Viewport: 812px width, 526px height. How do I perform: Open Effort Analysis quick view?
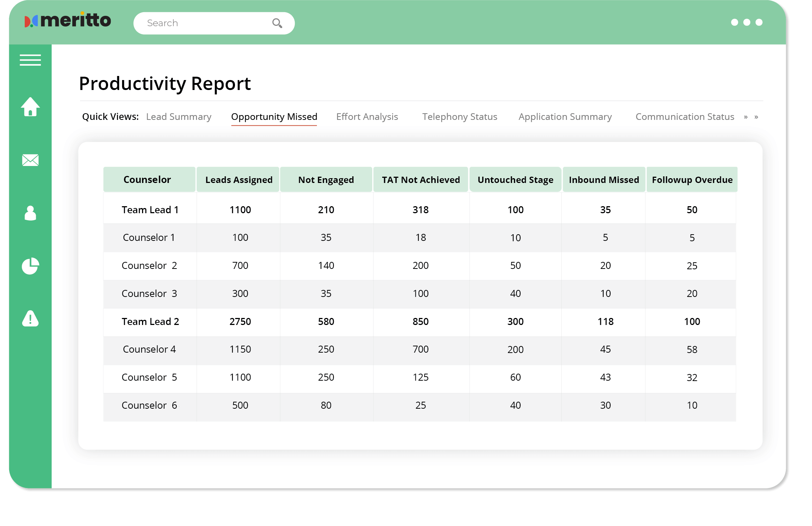click(x=367, y=117)
